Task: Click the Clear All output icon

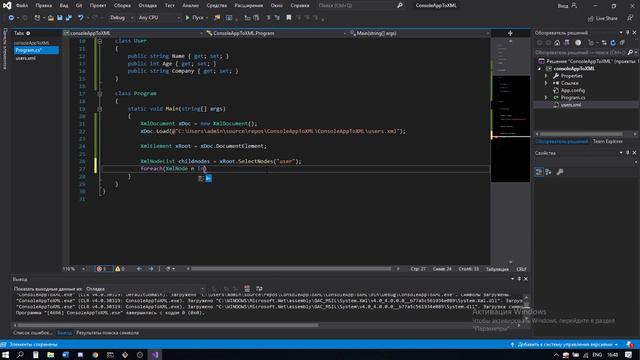Action: (247, 289)
